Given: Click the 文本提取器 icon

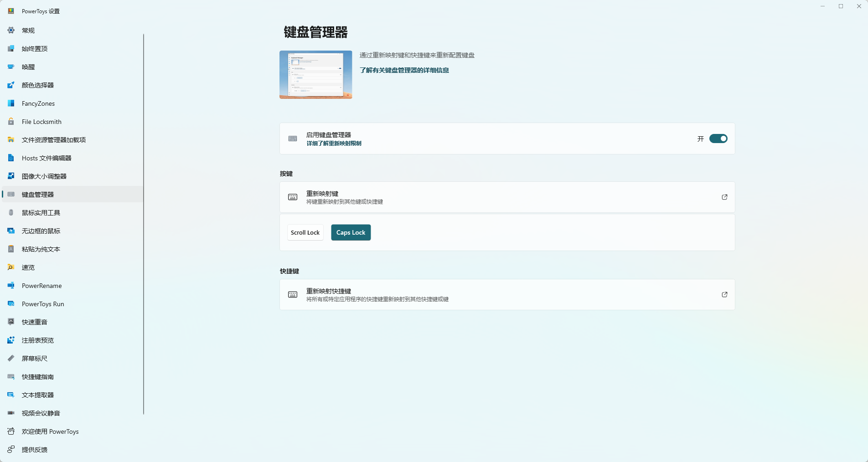Looking at the screenshot, I should tap(11, 395).
